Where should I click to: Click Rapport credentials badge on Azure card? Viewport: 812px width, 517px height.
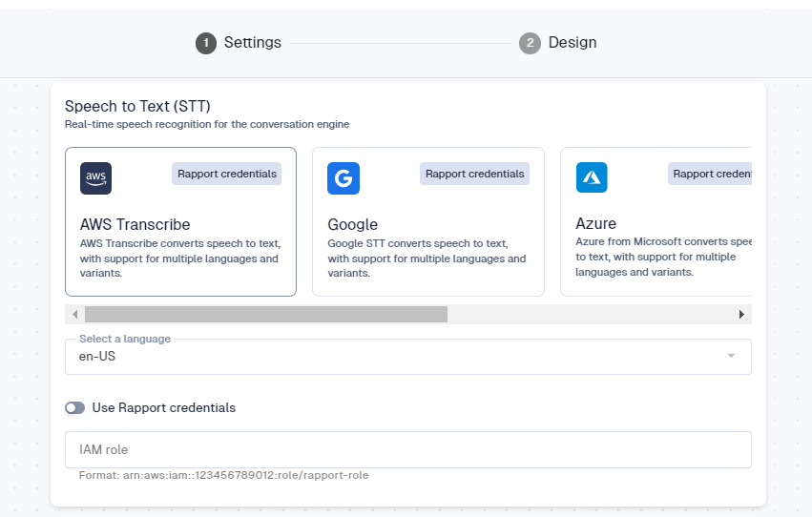[710, 174]
